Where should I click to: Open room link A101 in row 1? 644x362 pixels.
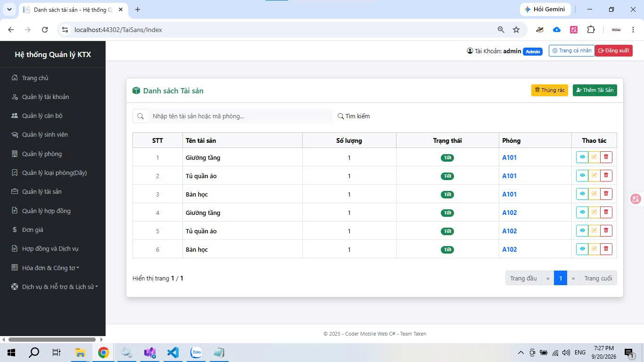click(x=509, y=157)
